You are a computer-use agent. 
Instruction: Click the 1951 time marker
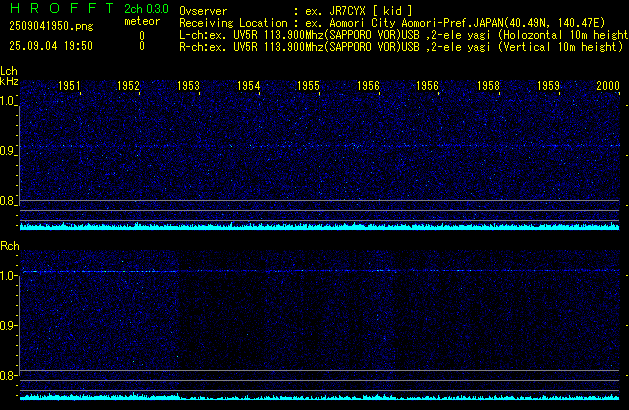click(x=69, y=85)
